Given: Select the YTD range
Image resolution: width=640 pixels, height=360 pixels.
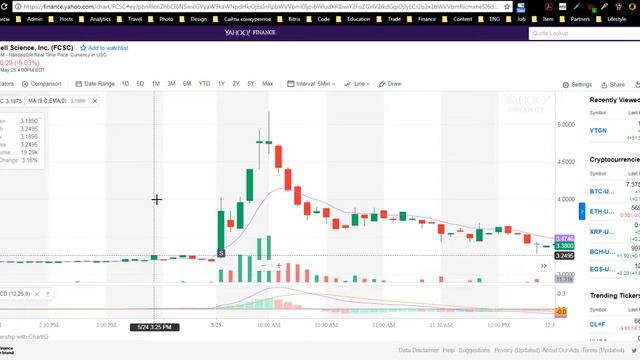Looking at the screenshot, I should [204, 84].
